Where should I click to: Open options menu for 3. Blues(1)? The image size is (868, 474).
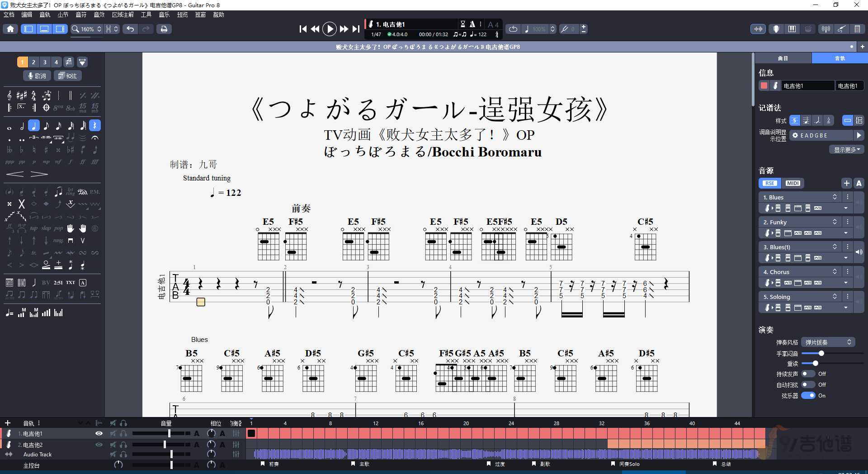[x=848, y=247]
